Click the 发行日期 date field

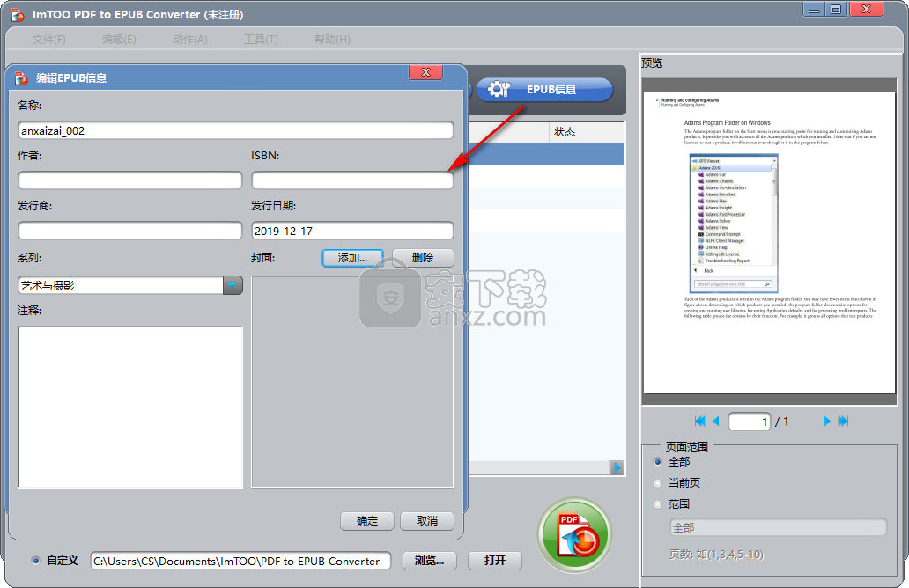point(352,231)
